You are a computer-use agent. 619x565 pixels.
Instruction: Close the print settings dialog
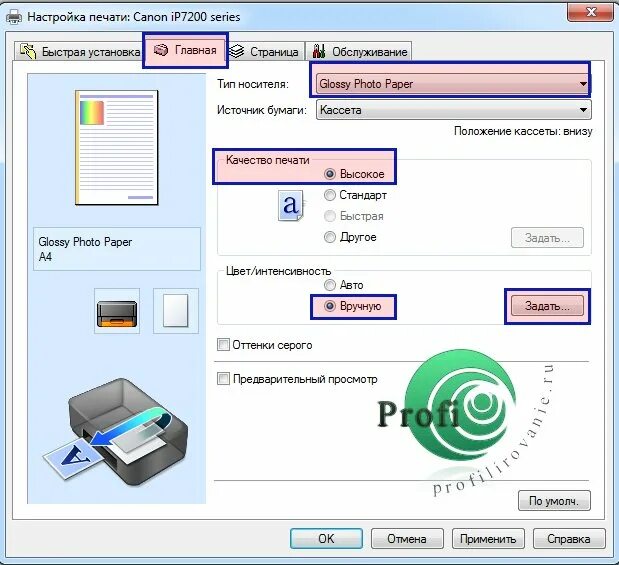click(590, 13)
